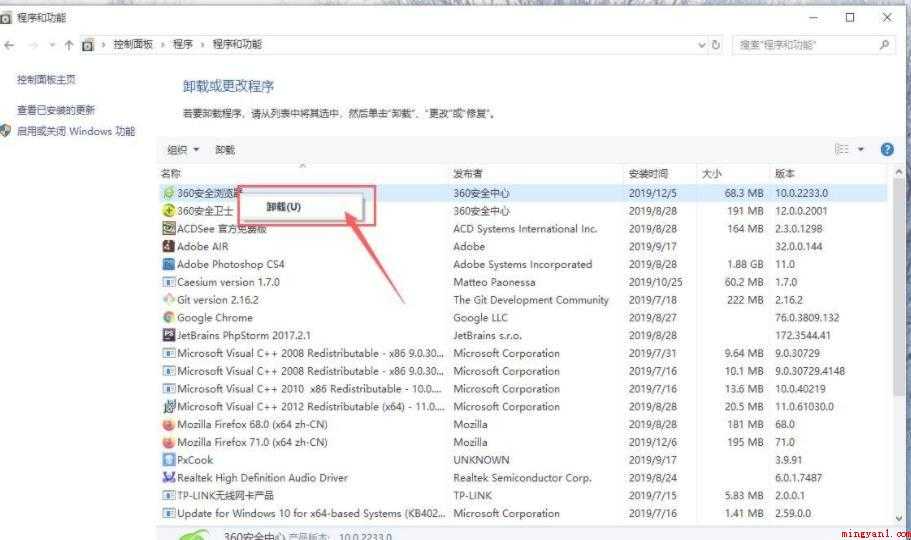Screen dimensions: 911x540
Task: Click the Visual C++ 2012 icon
Action: pos(168,406)
